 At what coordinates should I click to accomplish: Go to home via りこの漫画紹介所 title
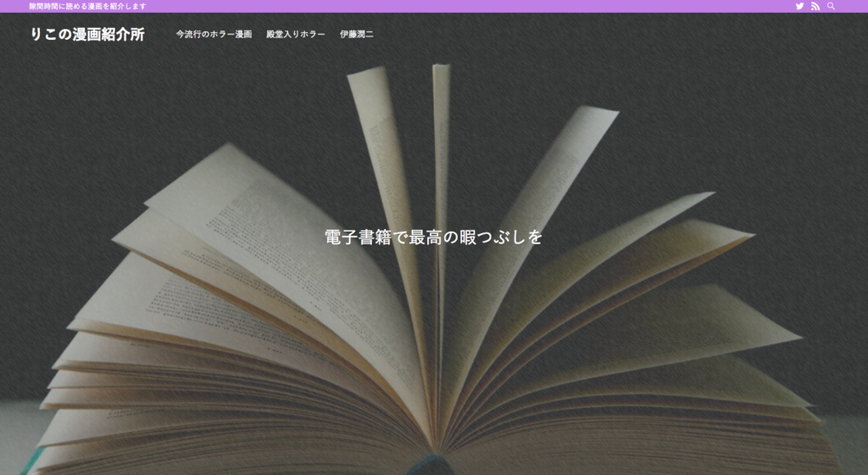click(87, 35)
